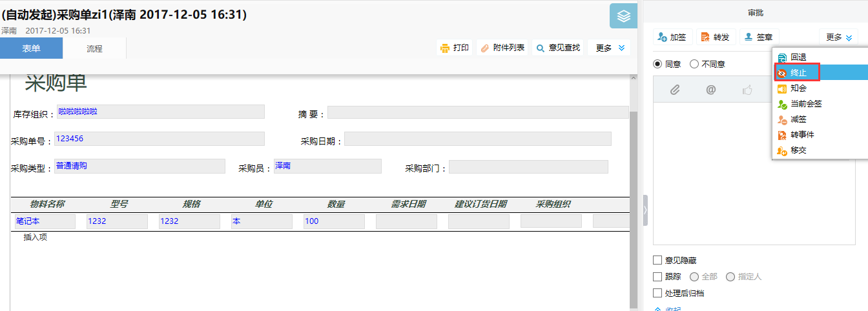Choose 当前会签 from the more menu
This screenshot has height=311, width=868.
click(x=820, y=104)
